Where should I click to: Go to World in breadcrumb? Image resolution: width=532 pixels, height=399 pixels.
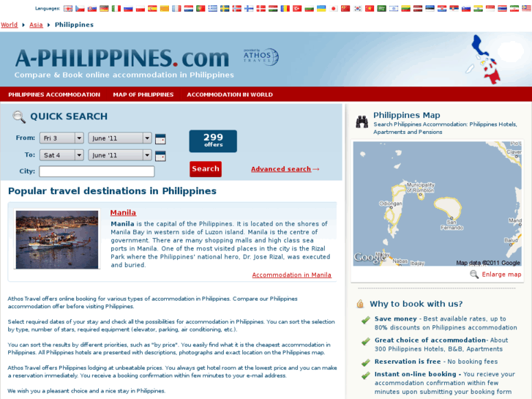(x=10, y=25)
